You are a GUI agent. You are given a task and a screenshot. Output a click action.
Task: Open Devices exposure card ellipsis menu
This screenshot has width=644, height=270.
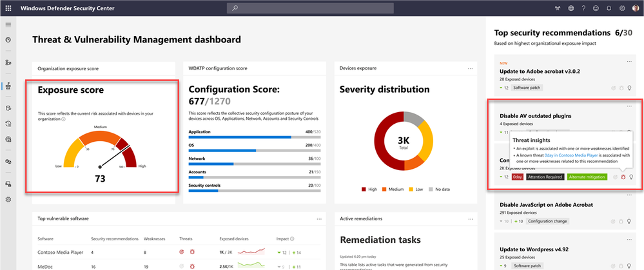point(470,68)
